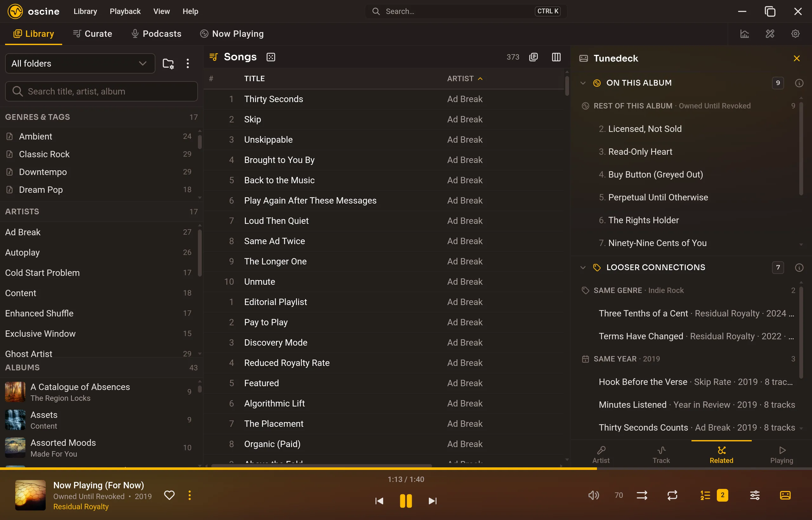Switch to Tunedeck Artist tab
The height and width of the screenshot is (520, 812).
(x=600, y=454)
